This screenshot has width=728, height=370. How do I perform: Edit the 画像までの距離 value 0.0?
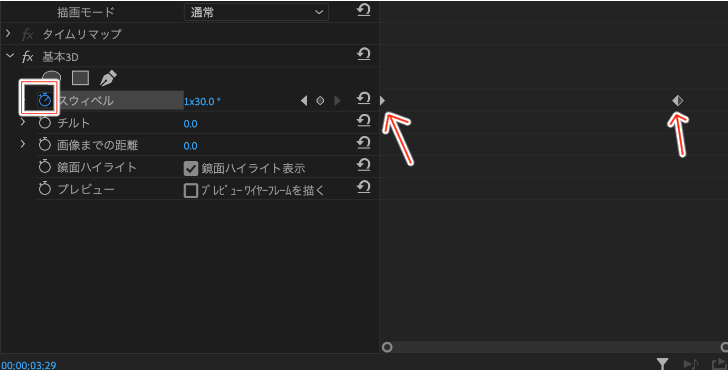pyautogui.click(x=190, y=146)
